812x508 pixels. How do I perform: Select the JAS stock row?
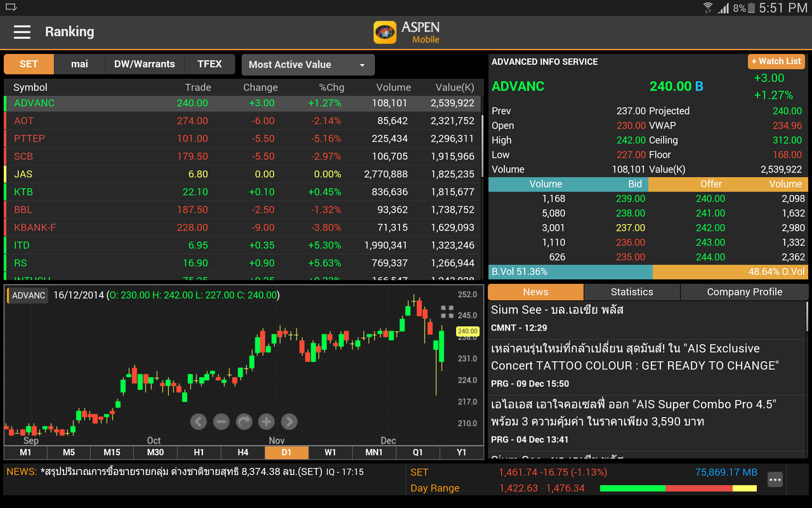click(x=242, y=175)
